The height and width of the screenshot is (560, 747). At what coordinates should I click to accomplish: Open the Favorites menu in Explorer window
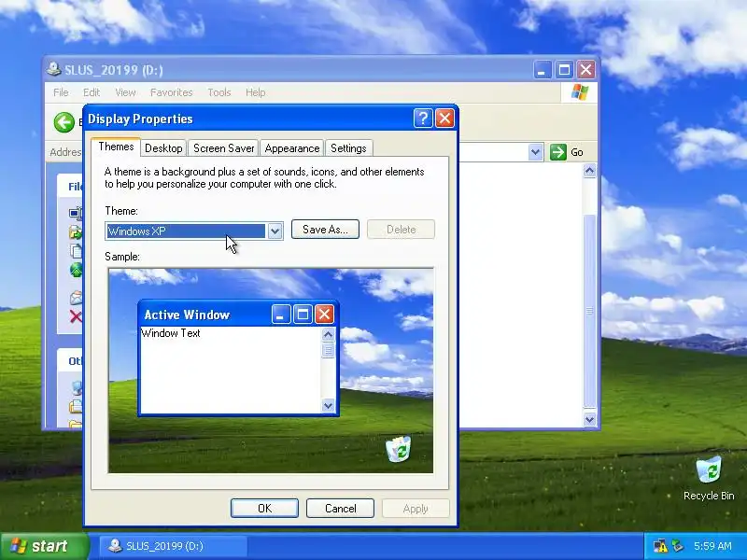[171, 92]
